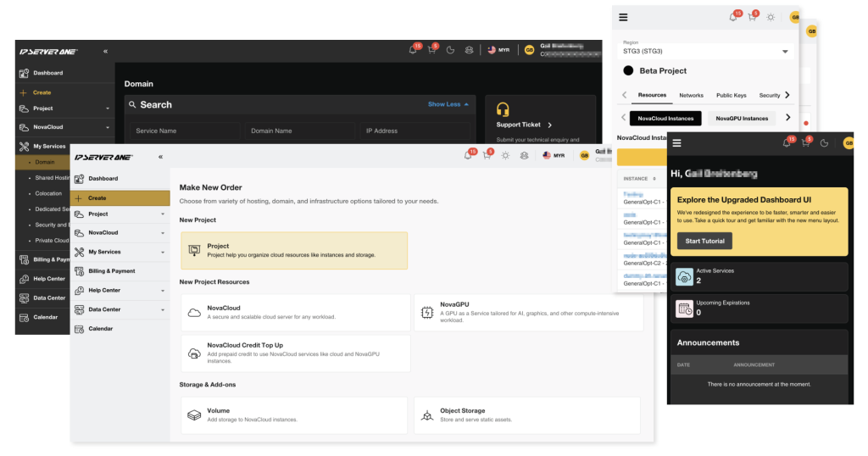Open the Upcoming Expirations card
The width and height of the screenshot is (868, 456).
tap(759, 309)
